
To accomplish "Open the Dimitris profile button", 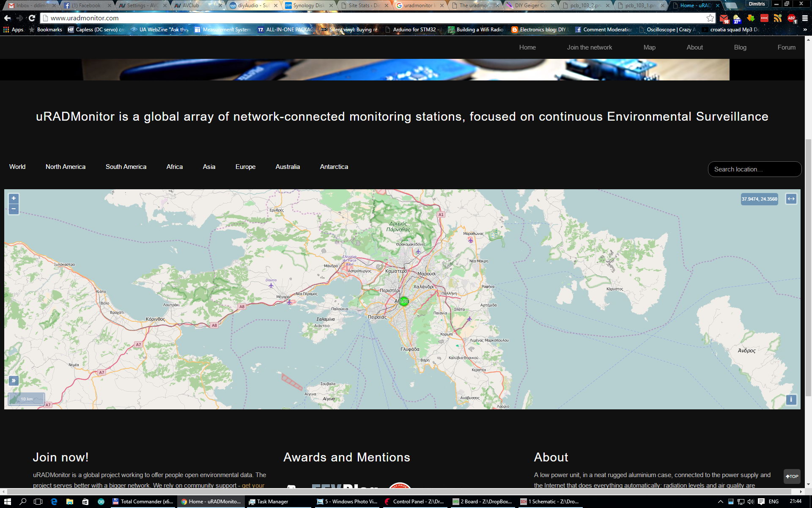I will pyautogui.click(x=757, y=4).
